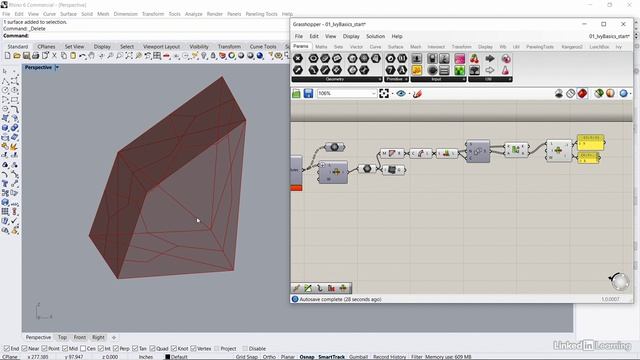Save Grasshopper document with blue disk icon
Image resolution: width=640 pixels, height=360 pixels.
point(309,93)
